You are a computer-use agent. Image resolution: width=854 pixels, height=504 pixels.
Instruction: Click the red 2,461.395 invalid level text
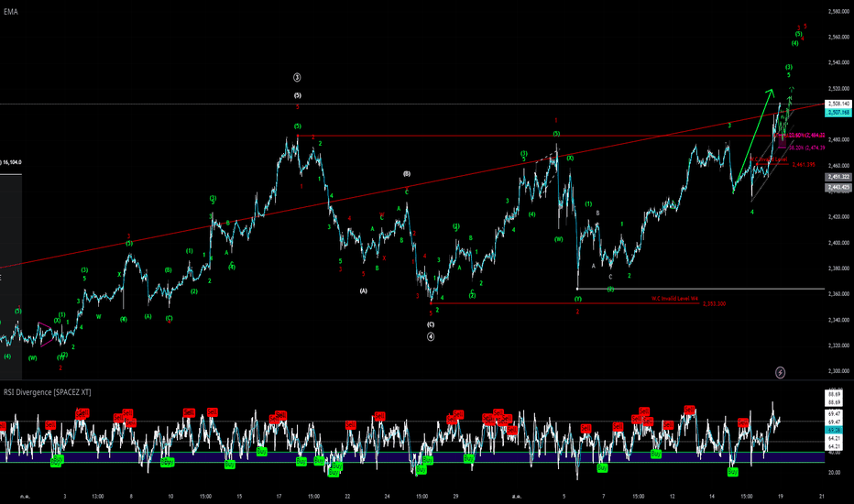click(804, 165)
